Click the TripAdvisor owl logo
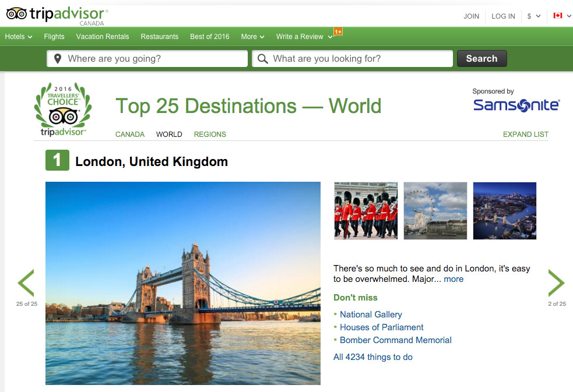Viewport: 573px width, 392px height. coord(17,14)
